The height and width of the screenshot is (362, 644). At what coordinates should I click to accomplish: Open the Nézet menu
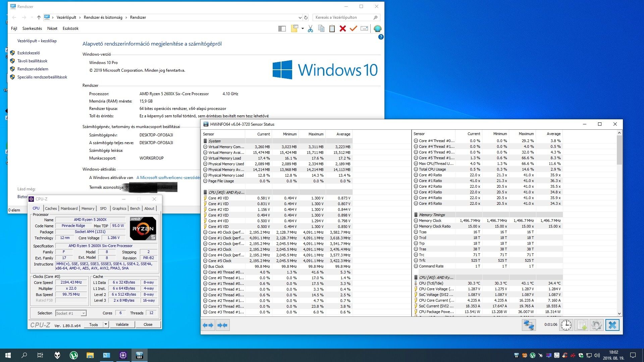click(52, 28)
